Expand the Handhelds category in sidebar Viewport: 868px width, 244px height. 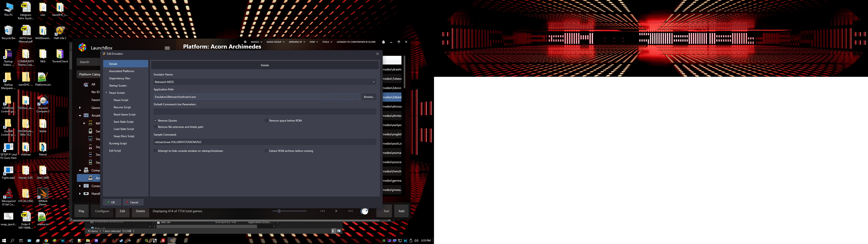pos(80,193)
